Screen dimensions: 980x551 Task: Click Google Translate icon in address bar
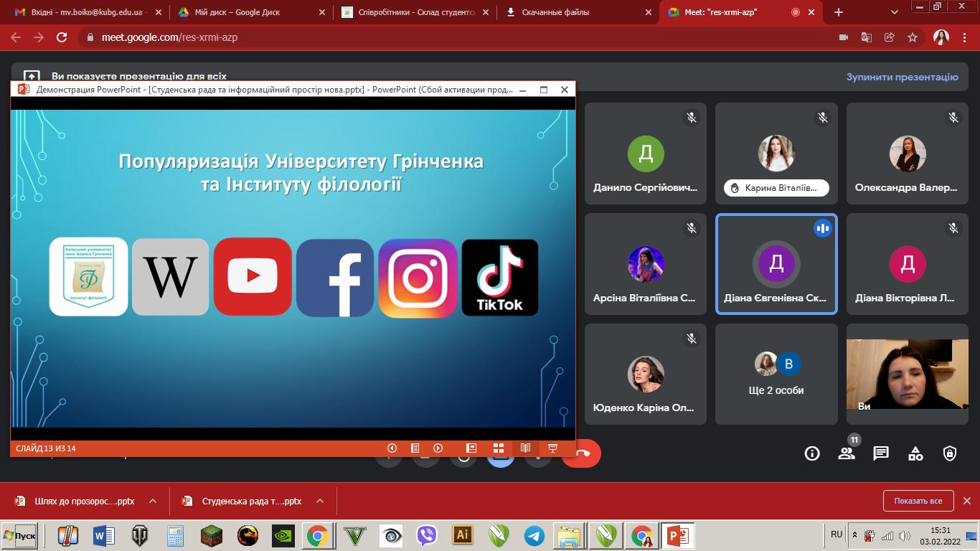tap(867, 37)
